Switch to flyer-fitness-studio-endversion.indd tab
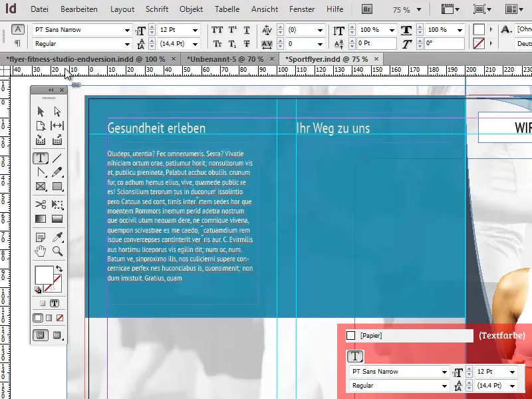 [86, 59]
